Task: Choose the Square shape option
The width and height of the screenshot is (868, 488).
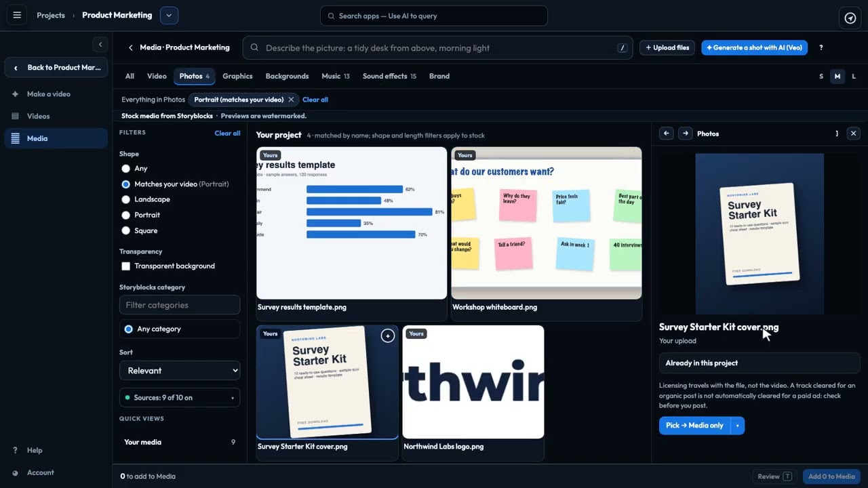Action: point(125,230)
